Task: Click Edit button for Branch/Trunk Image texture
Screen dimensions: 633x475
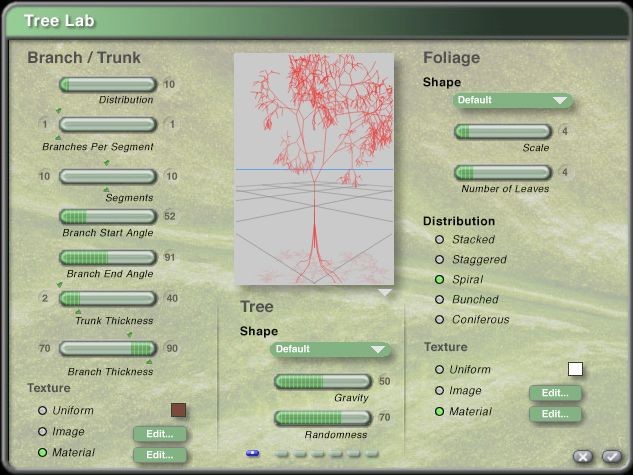Action: (x=160, y=434)
